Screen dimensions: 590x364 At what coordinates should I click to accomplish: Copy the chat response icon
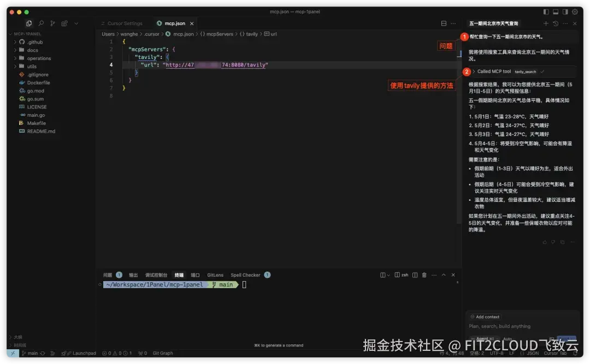[x=563, y=242]
